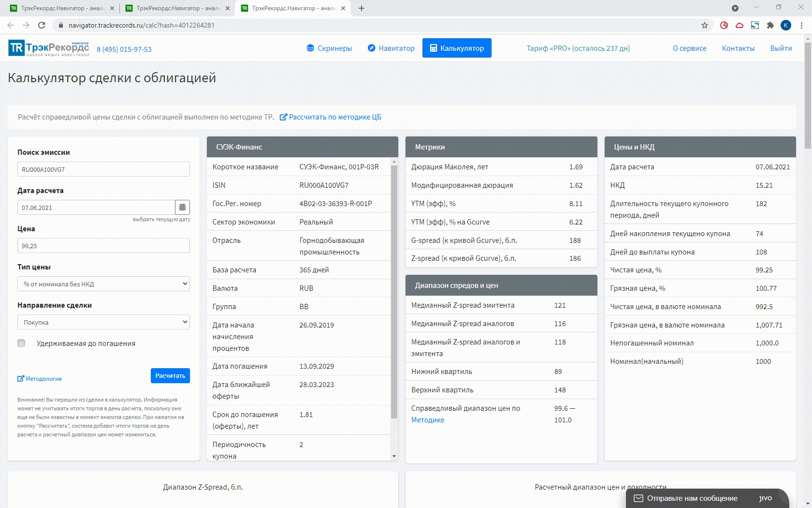Viewport: 812px width, 508px height.
Task: Click the 'Дата расчета' date field
Action: click(x=96, y=208)
